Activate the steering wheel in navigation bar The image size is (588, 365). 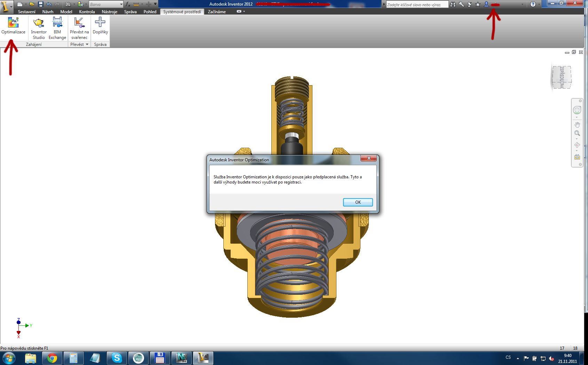(577, 110)
